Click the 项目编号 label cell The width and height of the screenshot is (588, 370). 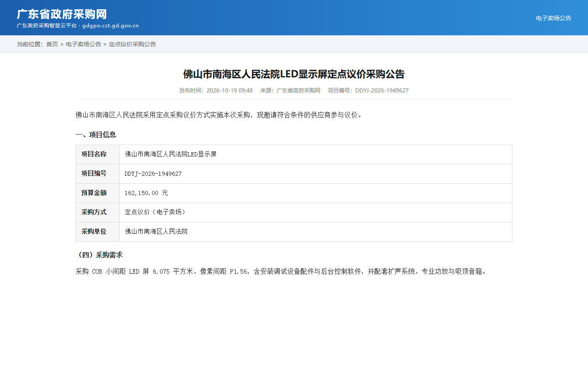97,174
